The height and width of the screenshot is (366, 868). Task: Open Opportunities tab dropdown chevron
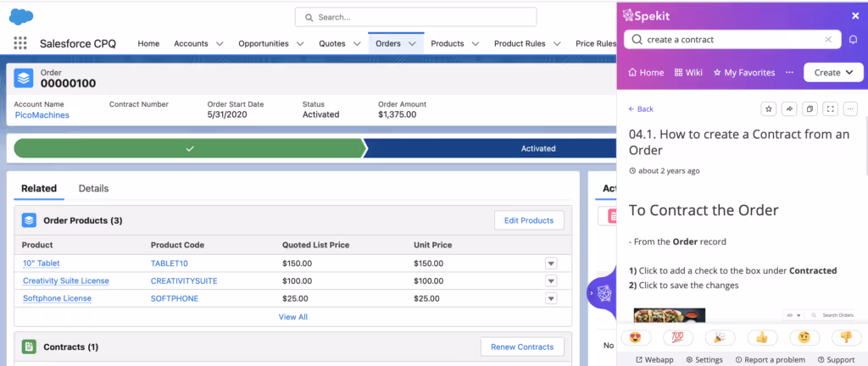pos(300,44)
